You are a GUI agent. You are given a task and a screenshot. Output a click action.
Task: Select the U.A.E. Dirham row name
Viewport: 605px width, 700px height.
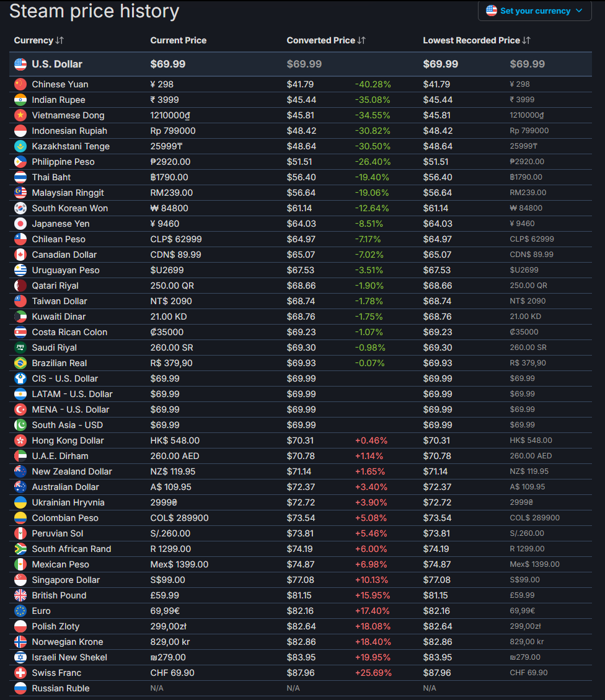pos(60,456)
